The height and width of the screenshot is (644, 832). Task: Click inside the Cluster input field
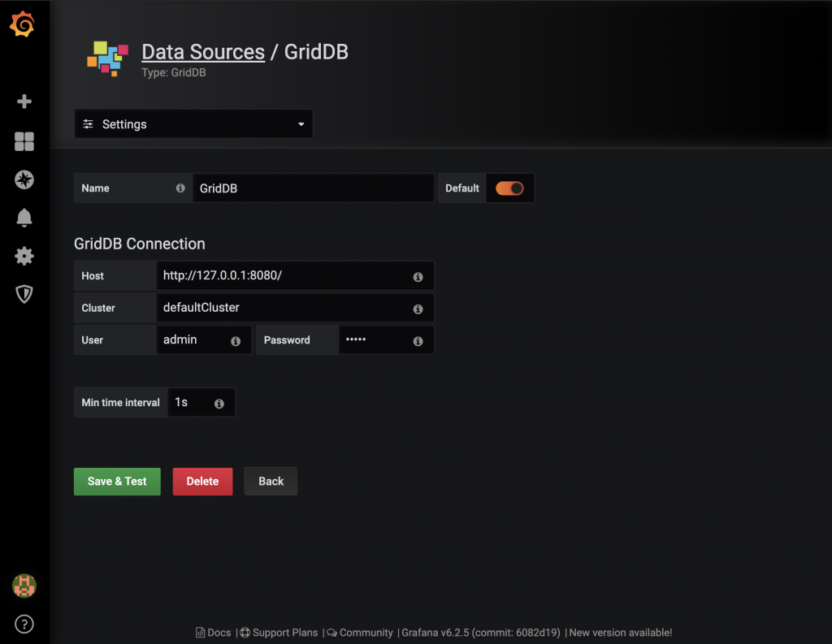(284, 309)
